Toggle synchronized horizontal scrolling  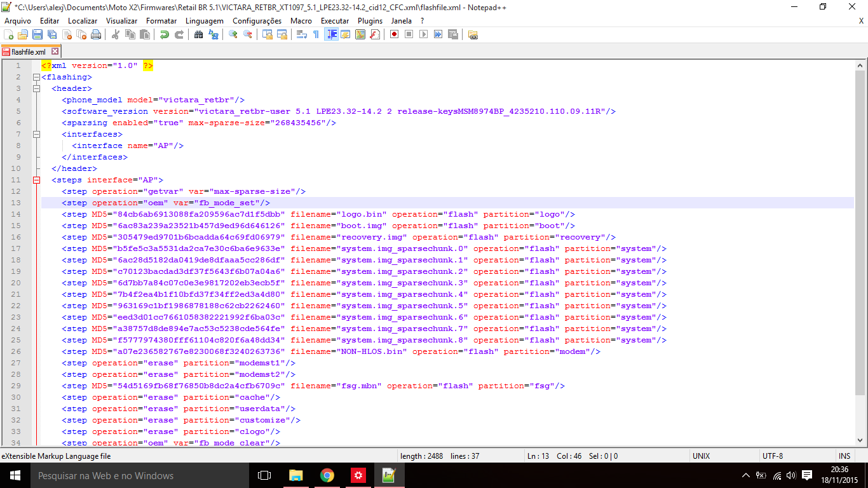(x=282, y=34)
